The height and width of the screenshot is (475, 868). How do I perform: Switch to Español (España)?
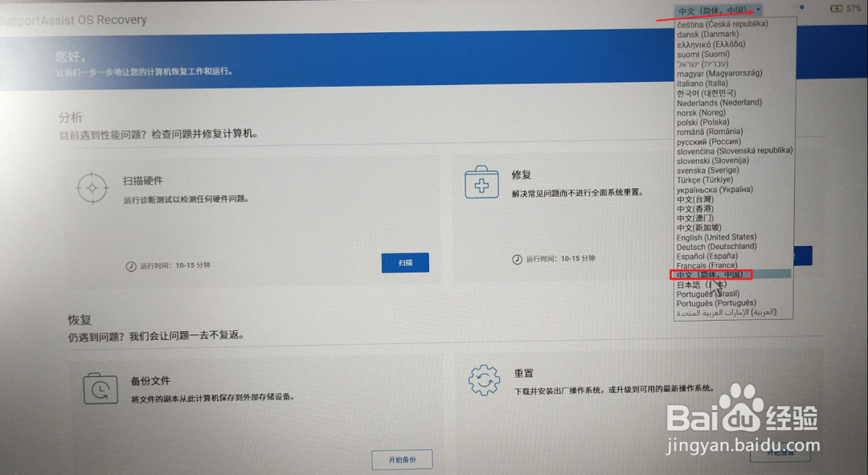(707, 256)
